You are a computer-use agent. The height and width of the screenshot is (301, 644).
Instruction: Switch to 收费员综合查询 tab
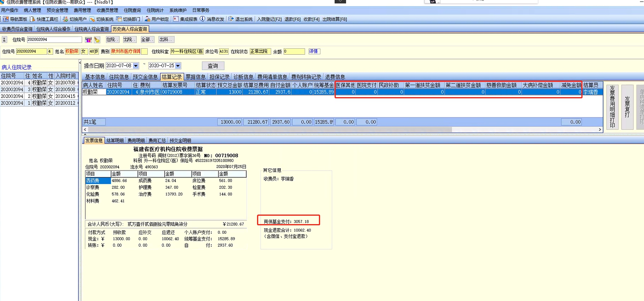17,29
